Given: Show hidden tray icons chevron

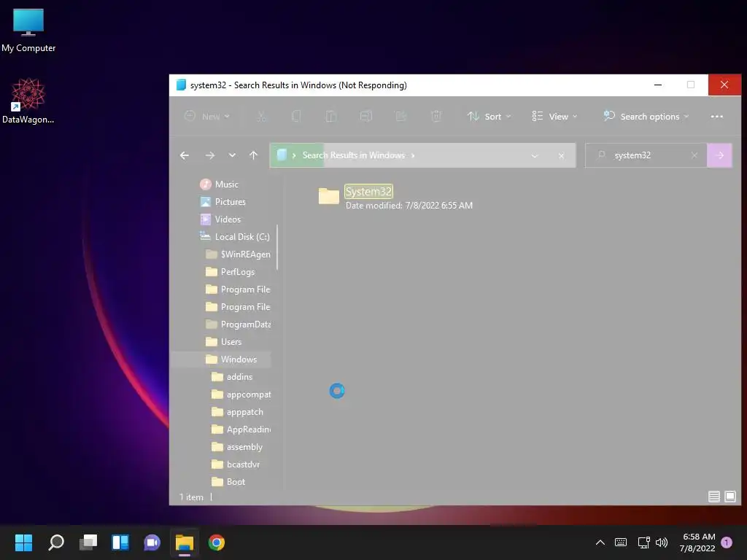Looking at the screenshot, I should point(600,542).
